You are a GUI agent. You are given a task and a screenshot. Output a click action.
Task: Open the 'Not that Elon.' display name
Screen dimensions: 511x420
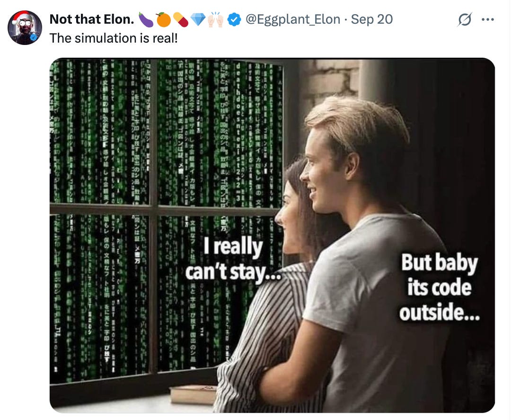92,19
